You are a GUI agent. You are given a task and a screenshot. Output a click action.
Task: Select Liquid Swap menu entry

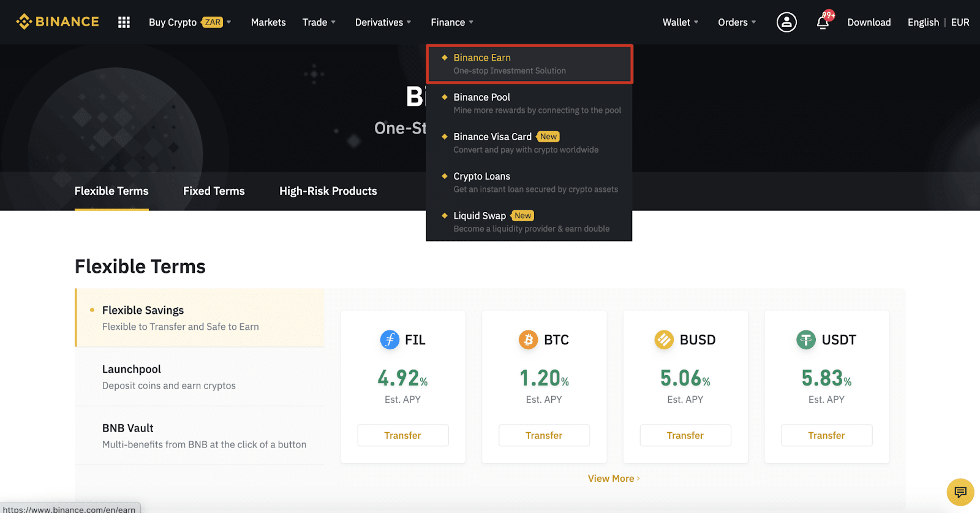tap(529, 222)
